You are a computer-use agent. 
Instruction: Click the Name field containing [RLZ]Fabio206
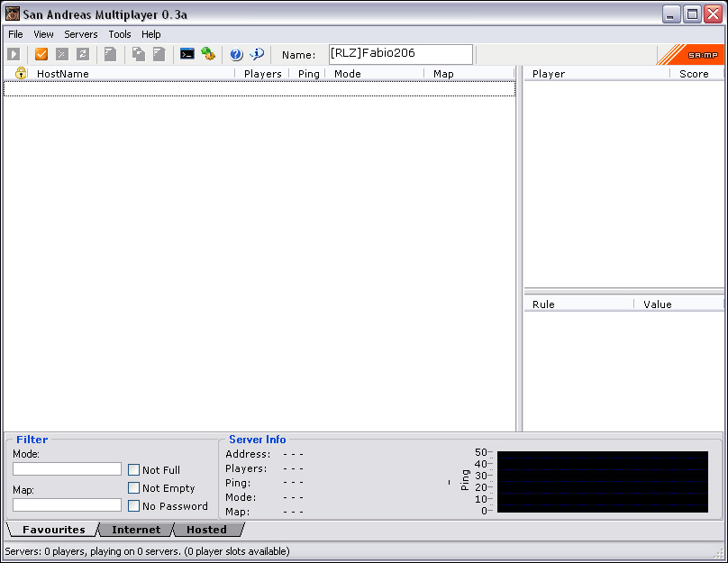pos(401,54)
